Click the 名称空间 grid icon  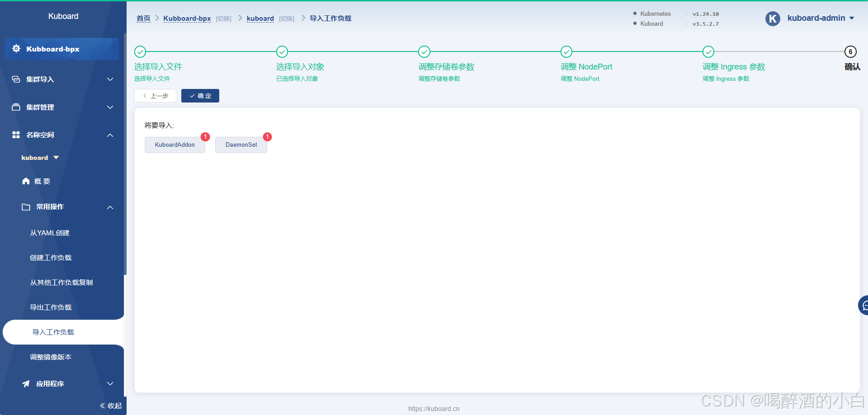(16, 135)
